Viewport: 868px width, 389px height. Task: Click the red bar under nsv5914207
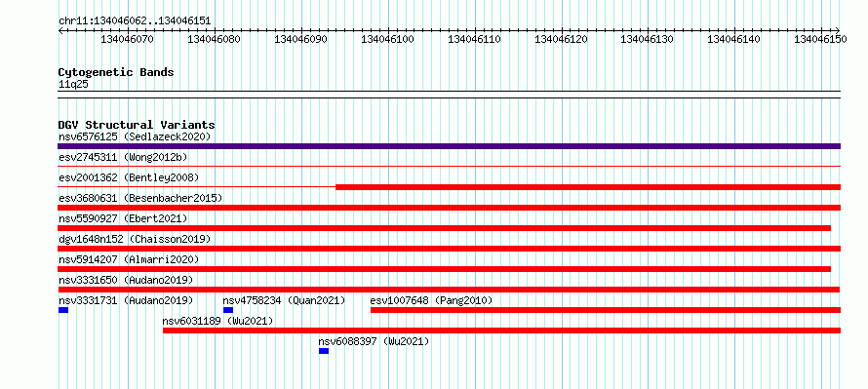[x=445, y=269]
